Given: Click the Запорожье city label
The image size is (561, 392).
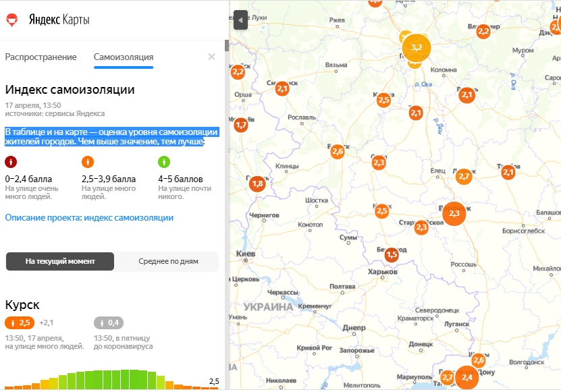Looking at the screenshot, I should point(356,351).
